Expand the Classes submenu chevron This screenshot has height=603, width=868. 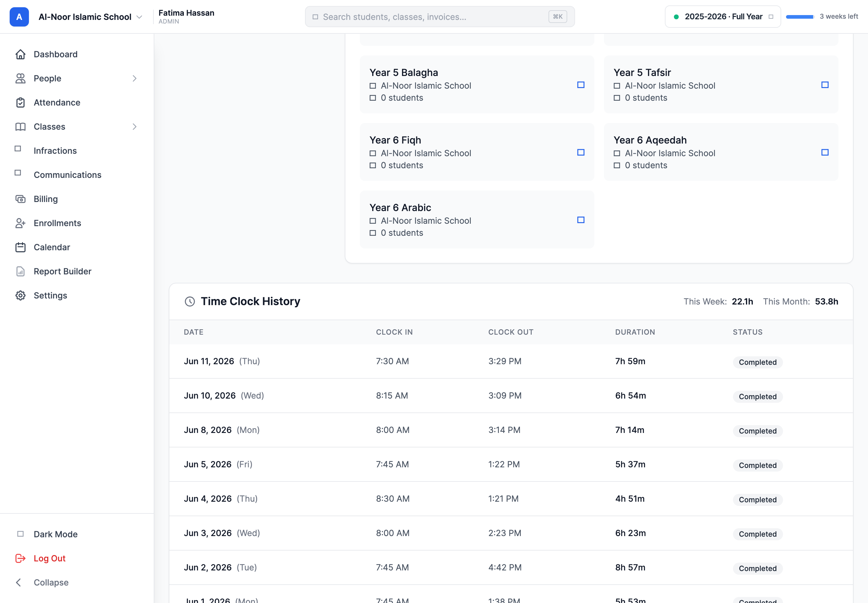point(134,127)
